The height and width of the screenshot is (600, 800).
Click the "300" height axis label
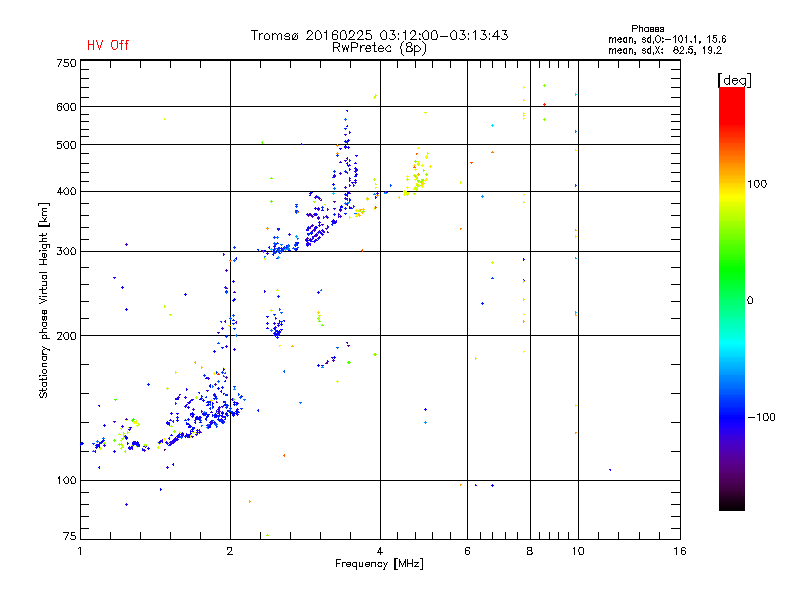[x=66, y=252]
